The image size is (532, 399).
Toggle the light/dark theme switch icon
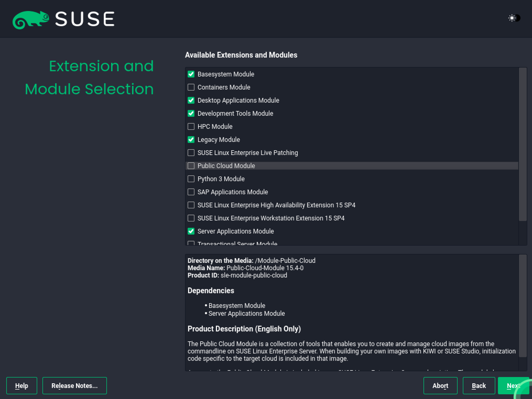coord(514,18)
